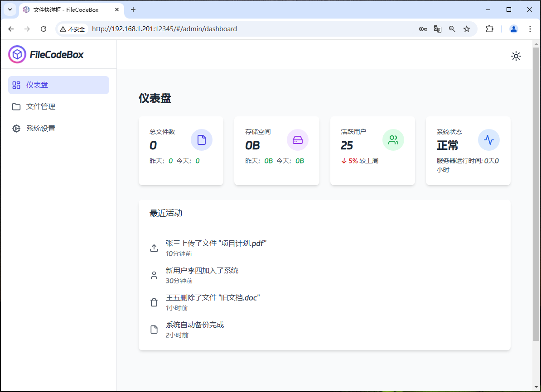Viewport: 541px width, 392px height.
Task: Bookmark the page with the star
Action: [x=467, y=29]
